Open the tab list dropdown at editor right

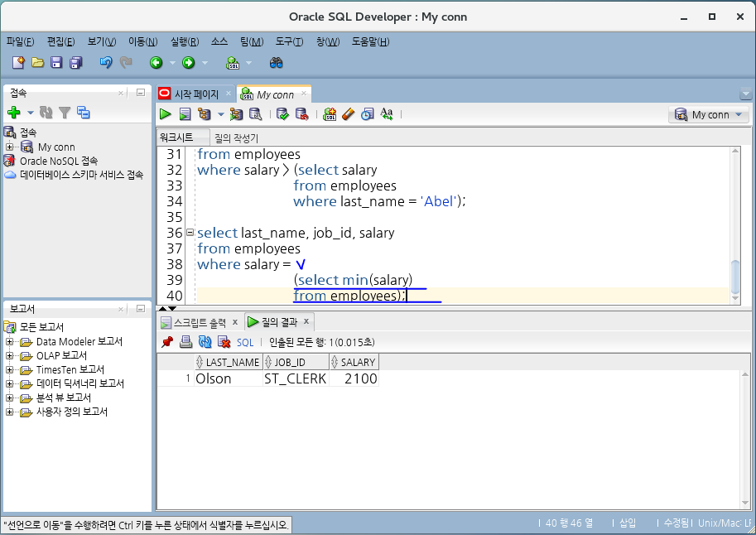pyautogui.click(x=745, y=94)
